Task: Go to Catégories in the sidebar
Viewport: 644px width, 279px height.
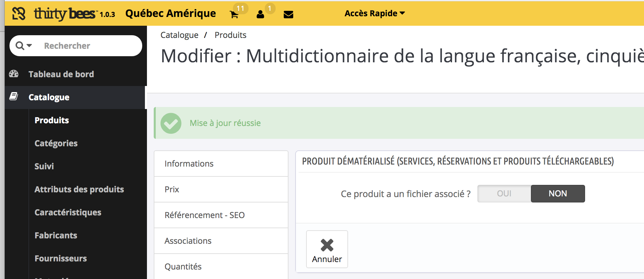Action: pyautogui.click(x=56, y=143)
